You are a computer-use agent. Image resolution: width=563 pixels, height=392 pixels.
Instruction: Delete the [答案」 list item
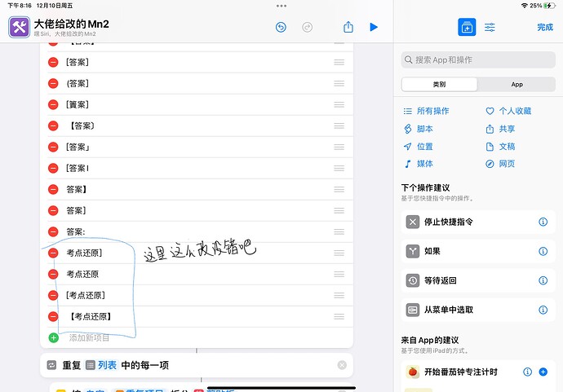[x=53, y=147]
